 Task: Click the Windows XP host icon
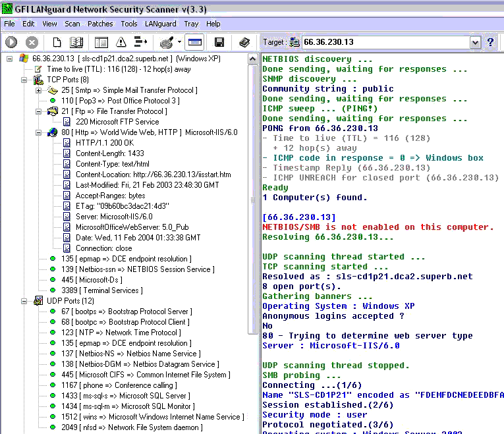point(24,59)
